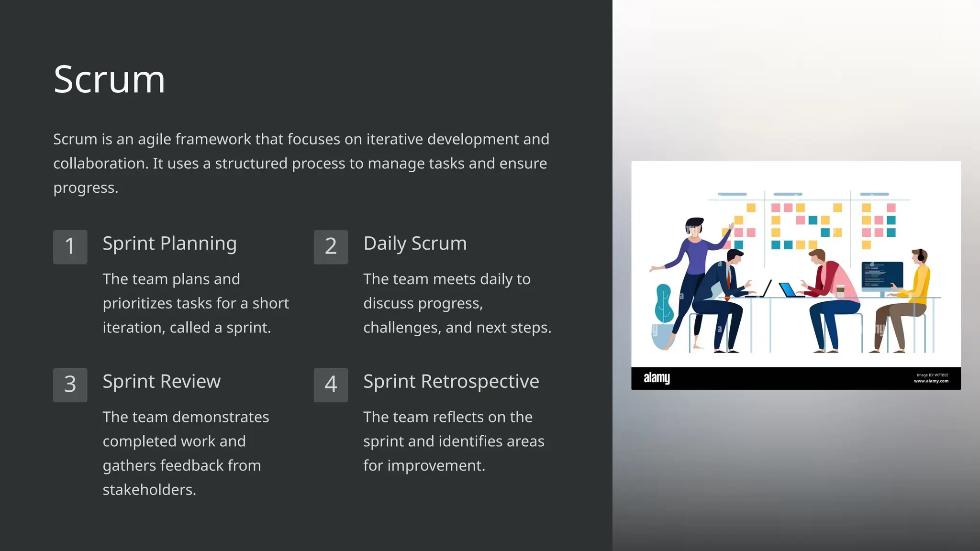
Task: Select the Daily Scrum heading
Action: coord(415,244)
